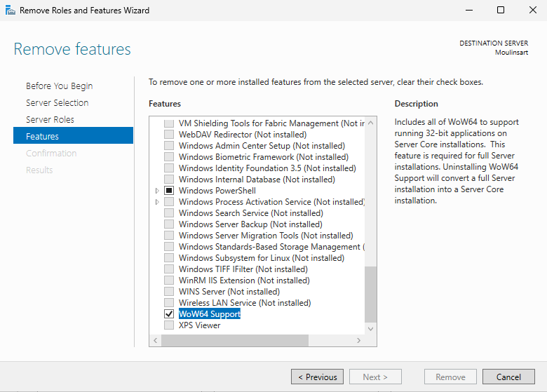Click the wizard icon in title bar
Viewport: 547px width, 392px height.
pos(10,11)
